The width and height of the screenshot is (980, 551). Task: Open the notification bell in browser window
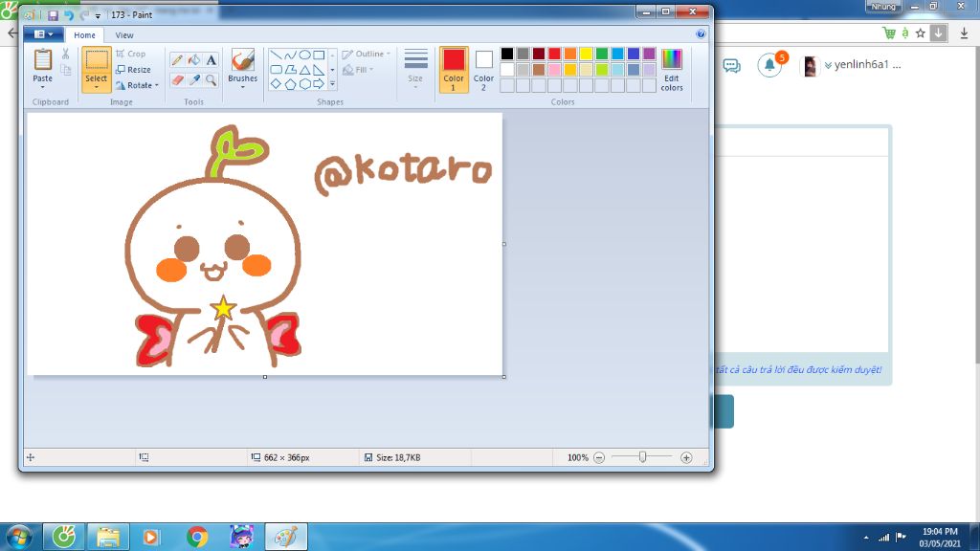770,65
